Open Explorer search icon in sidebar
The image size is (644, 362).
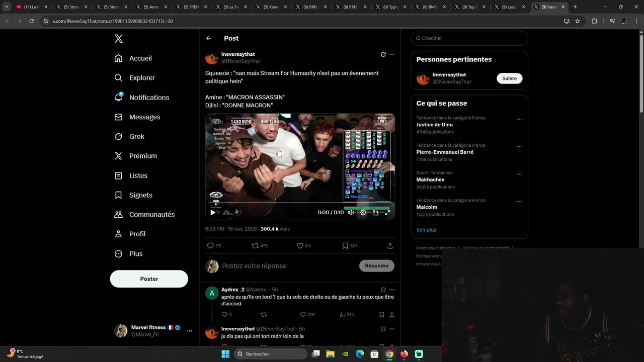(x=118, y=78)
